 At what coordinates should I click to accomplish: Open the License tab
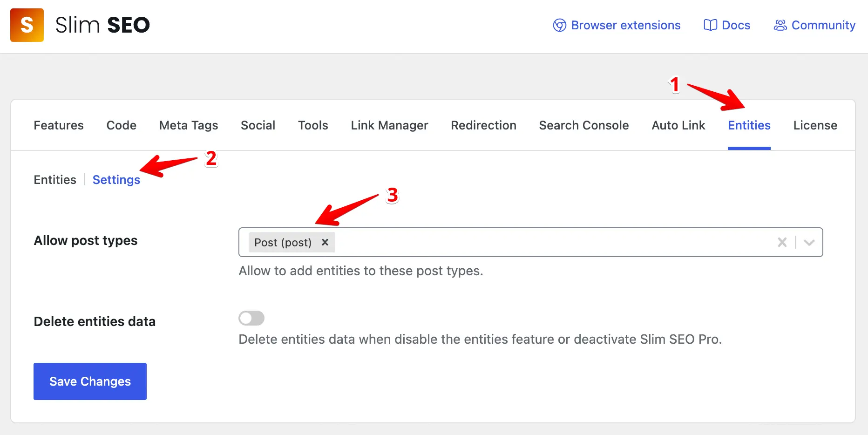pos(815,125)
